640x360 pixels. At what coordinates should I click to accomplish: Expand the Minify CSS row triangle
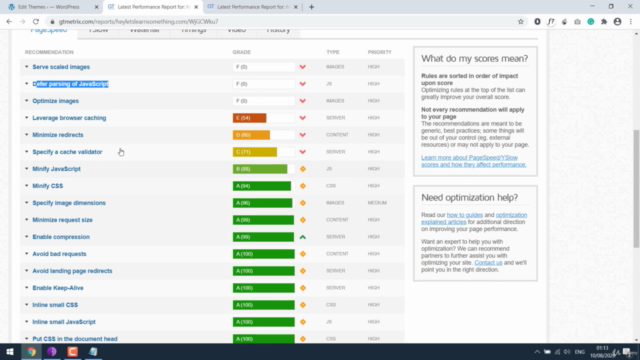tap(27, 186)
